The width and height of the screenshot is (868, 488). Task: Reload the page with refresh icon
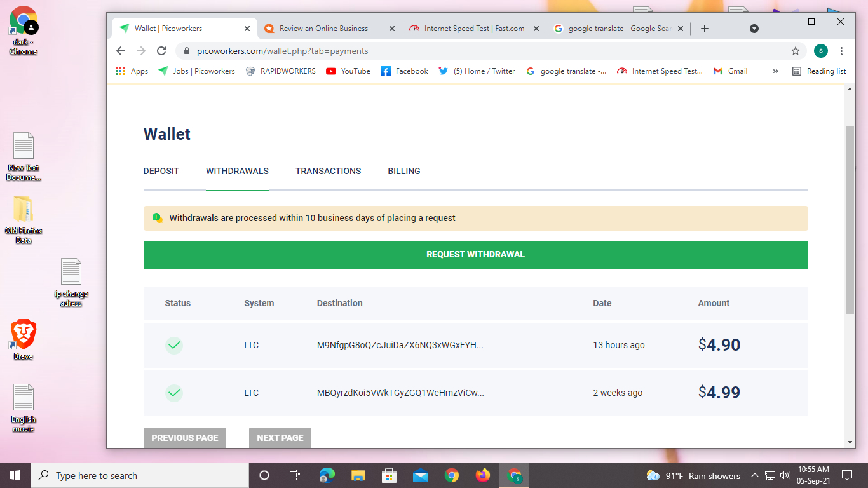tap(161, 51)
